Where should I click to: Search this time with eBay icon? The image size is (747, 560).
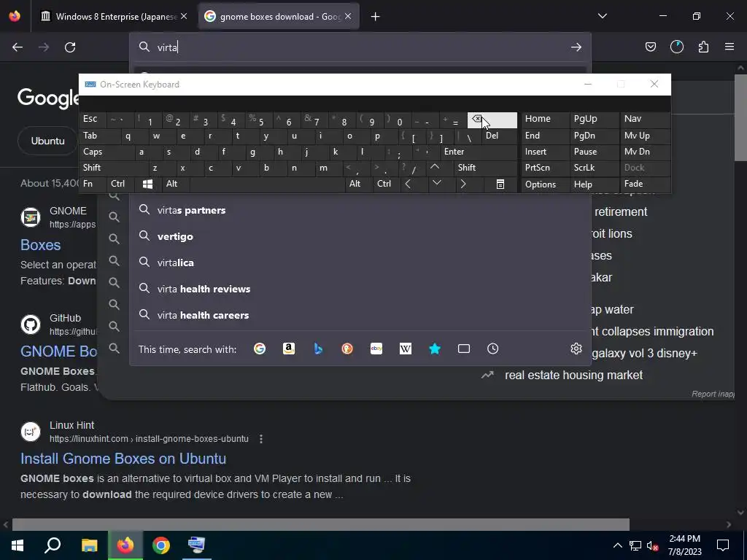pyautogui.click(x=376, y=349)
